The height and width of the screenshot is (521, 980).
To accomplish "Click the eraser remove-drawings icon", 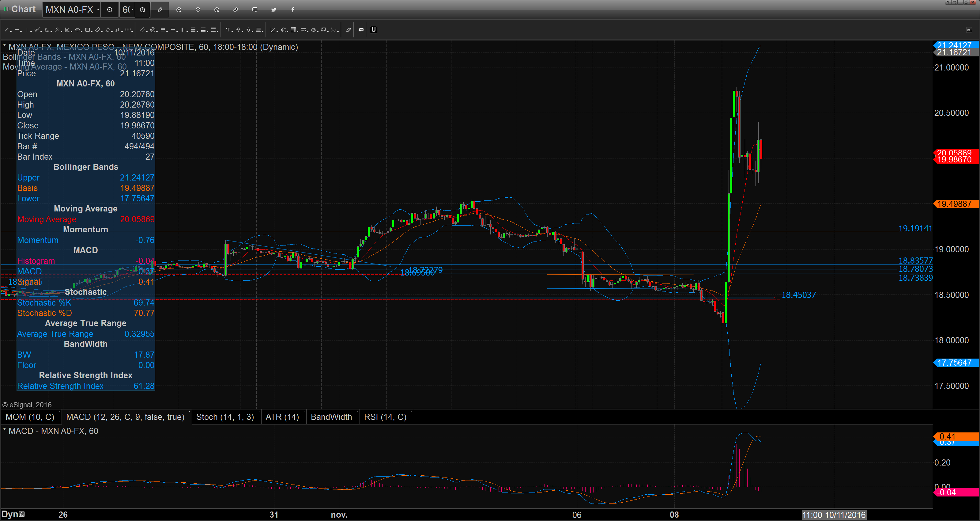I will [349, 30].
